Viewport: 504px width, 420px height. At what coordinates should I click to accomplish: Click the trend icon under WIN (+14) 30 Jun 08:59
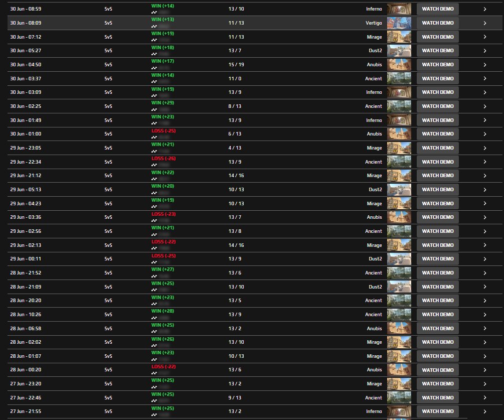point(154,12)
